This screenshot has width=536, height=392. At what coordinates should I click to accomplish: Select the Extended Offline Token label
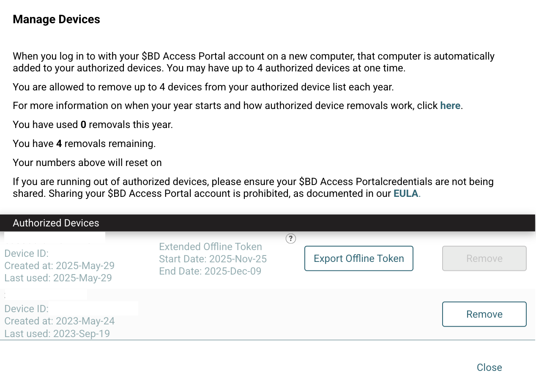point(211,247)
